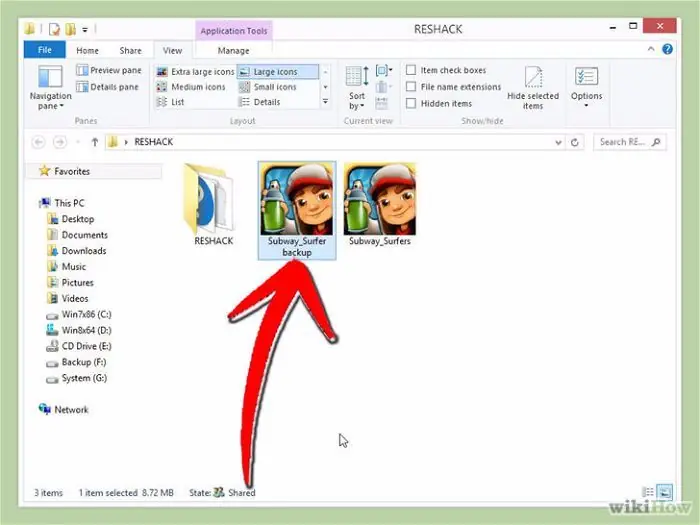The height and width of the screenshot is (525, 700).
Task: Select the RESHACK folder icon
Action: coord(212,205)
